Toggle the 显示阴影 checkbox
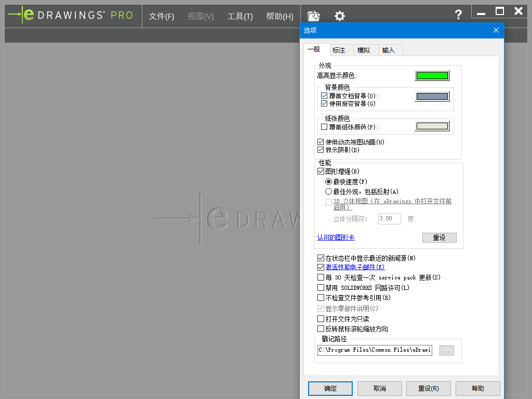 coord(321,150)
